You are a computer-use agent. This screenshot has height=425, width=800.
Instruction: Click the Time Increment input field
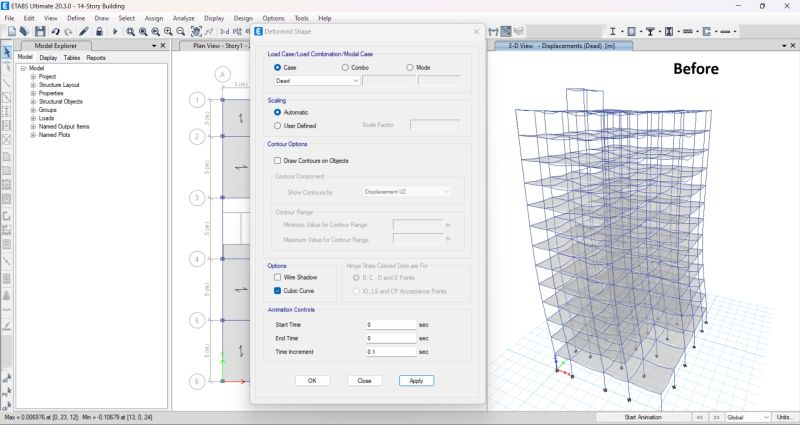(x=391, y=352)
